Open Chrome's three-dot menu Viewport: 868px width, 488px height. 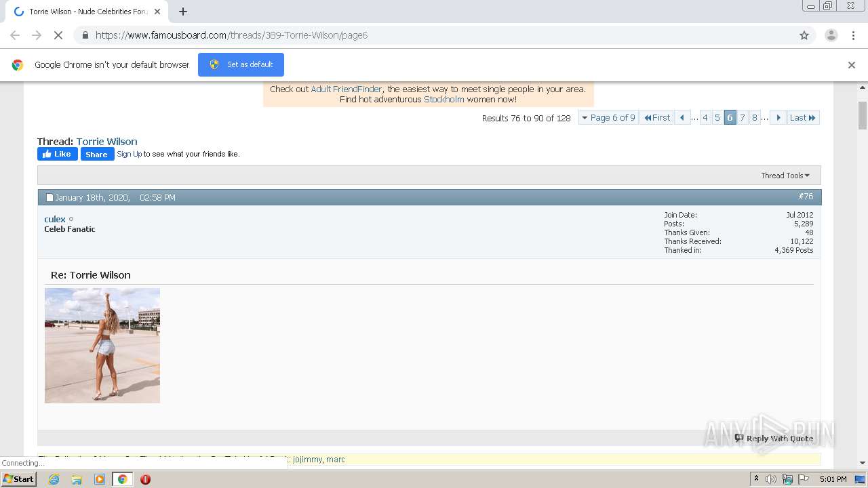point(853,35)
